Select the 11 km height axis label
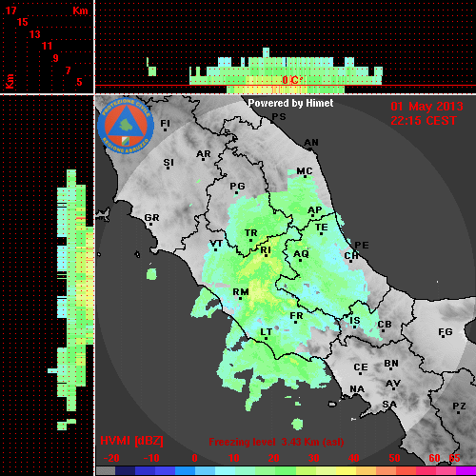This screenshot has width=476, height=476. [x=47, y=46]
